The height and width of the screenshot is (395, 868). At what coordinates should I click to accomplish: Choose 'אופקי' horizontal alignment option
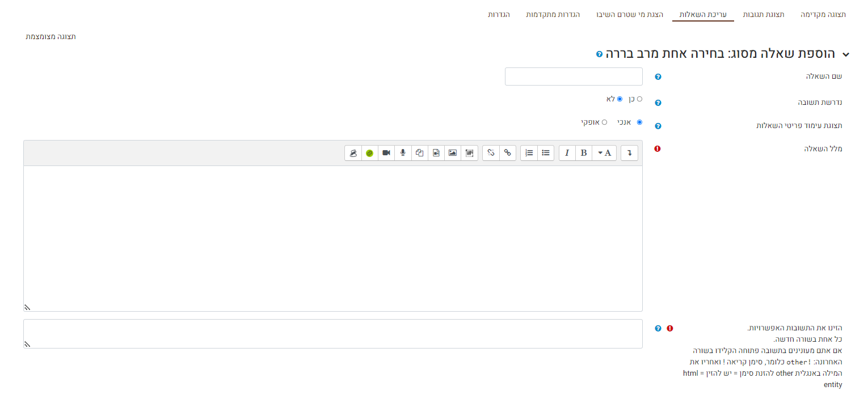(604, 122)
